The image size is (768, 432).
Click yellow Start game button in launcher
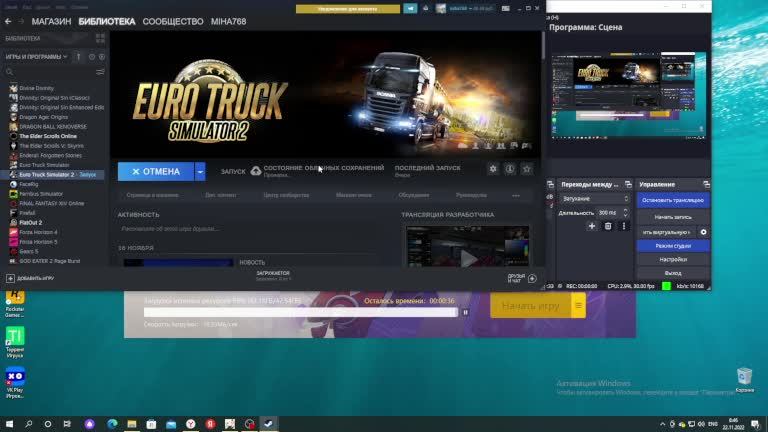tap(530, 306)
